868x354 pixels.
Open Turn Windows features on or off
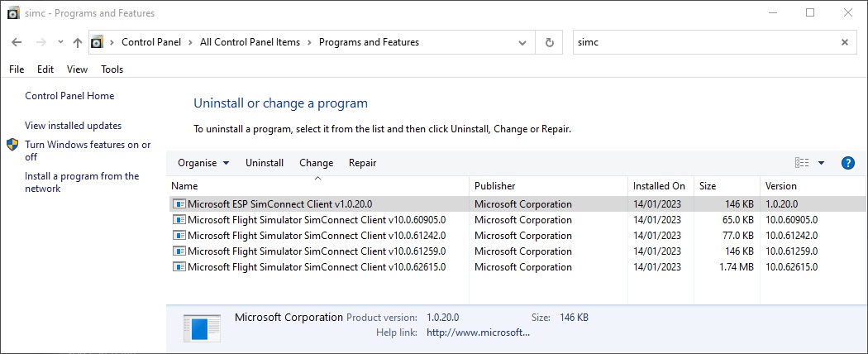pos(88,151)
